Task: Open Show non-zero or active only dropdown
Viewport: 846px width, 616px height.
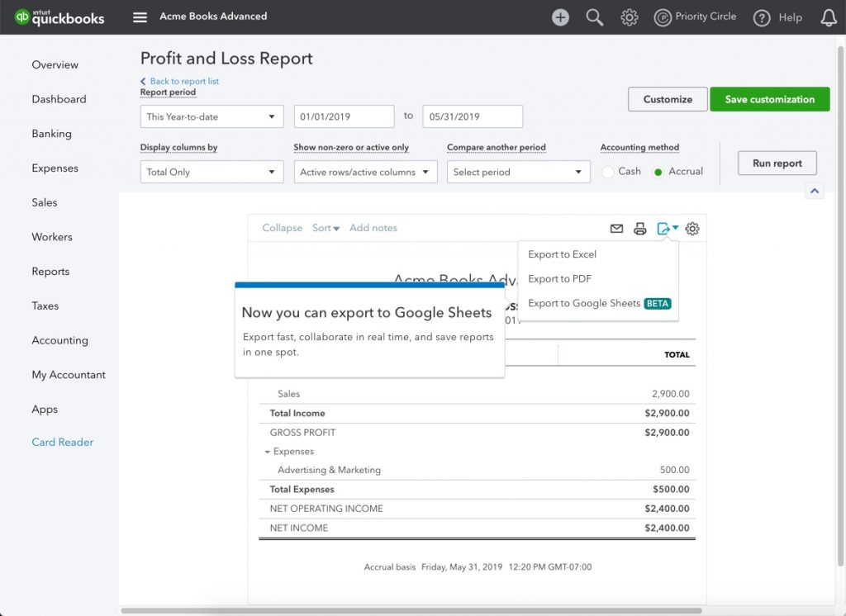Action: (365, 172)
